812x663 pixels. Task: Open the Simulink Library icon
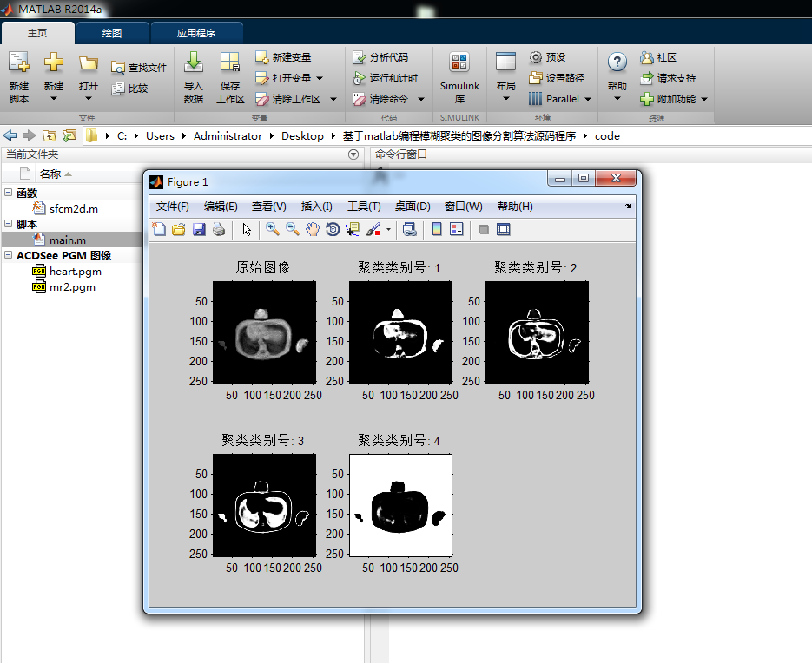(x=459, y=62)
